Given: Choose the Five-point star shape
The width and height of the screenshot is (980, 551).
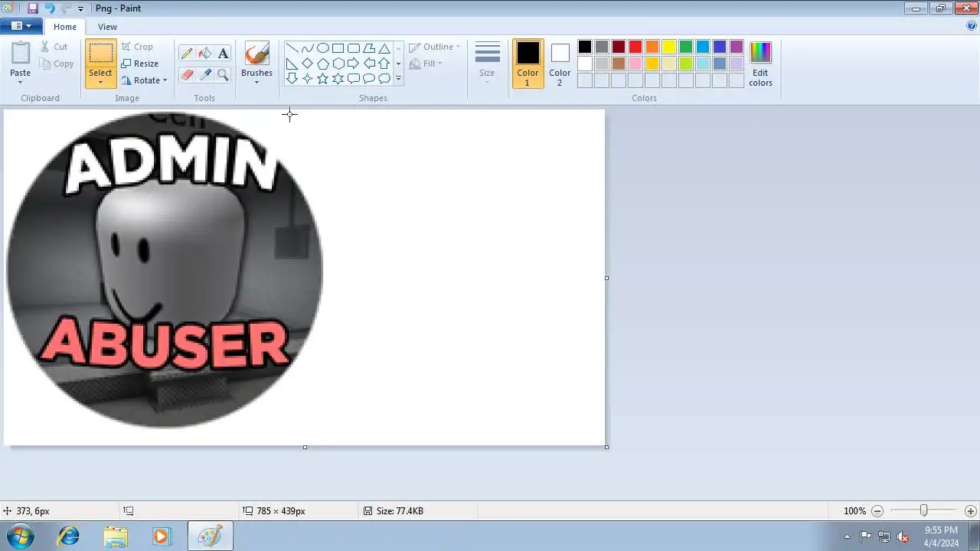Looking at the screenshot, I should click(x=322, y=79).
